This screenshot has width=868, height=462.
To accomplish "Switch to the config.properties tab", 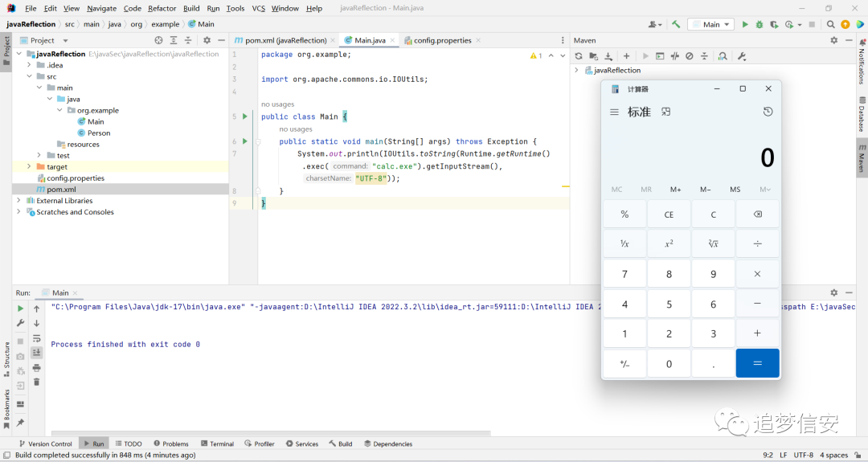I will 442,40.
